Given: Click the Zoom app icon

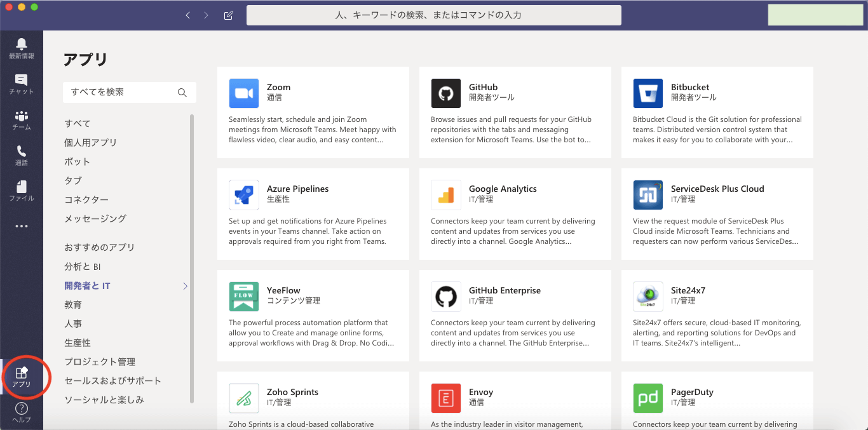Looking at the screenshot, I should [244, 93].
